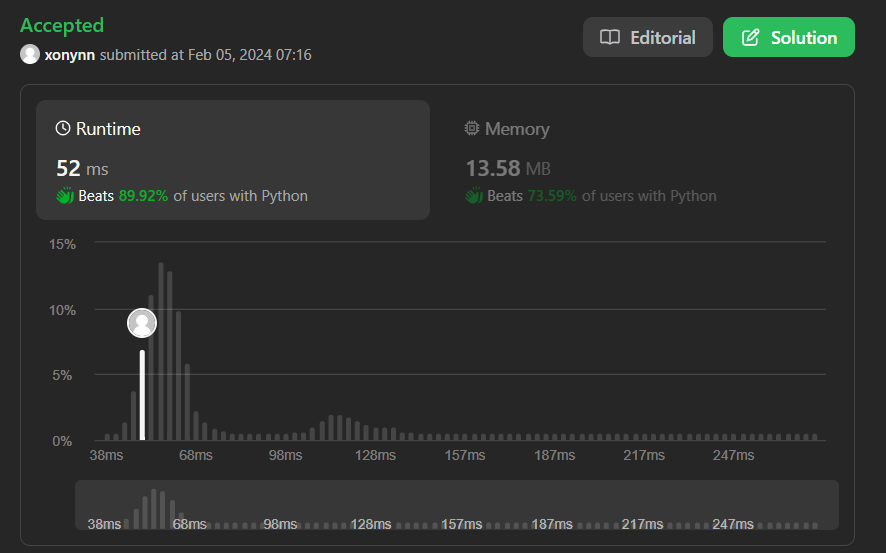Image resolution: width=886 pixels, height=553 pixels.
Task: Open the xonynn username profile link
Action: (70, 55)
